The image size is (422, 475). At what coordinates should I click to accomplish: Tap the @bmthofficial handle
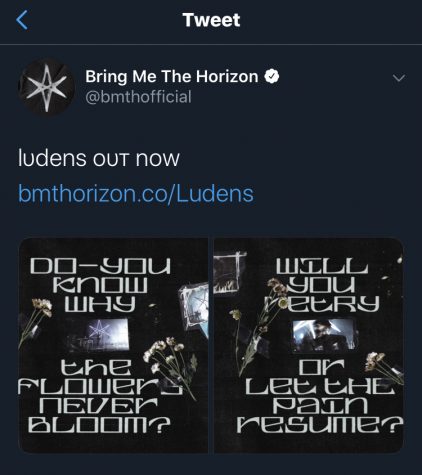click(x=138, y=97)
